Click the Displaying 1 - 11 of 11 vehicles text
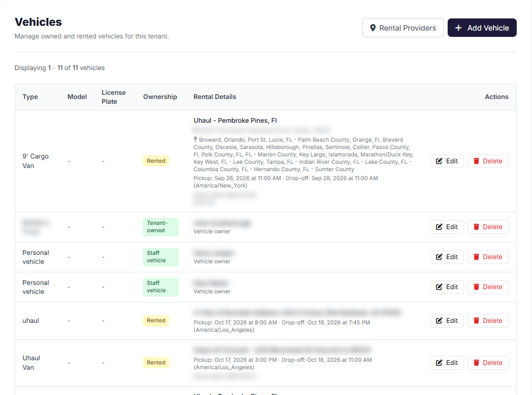Image resolution: width=532 pixels, height=395 pixels. [60, 68]
